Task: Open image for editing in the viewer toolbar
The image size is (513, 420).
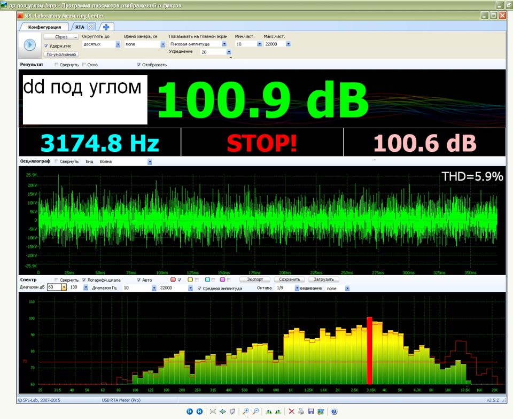Action: (321, 411)
